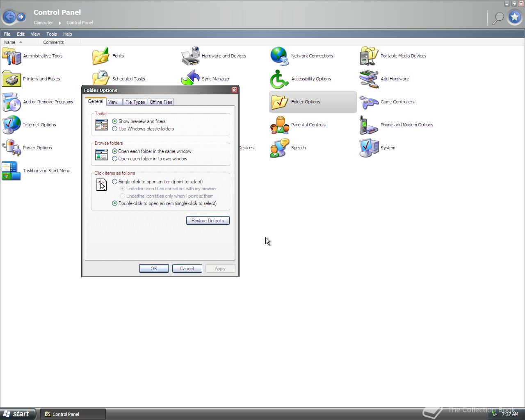Open the Tools menu
The image size is (525, 420).
click(52, 34)
